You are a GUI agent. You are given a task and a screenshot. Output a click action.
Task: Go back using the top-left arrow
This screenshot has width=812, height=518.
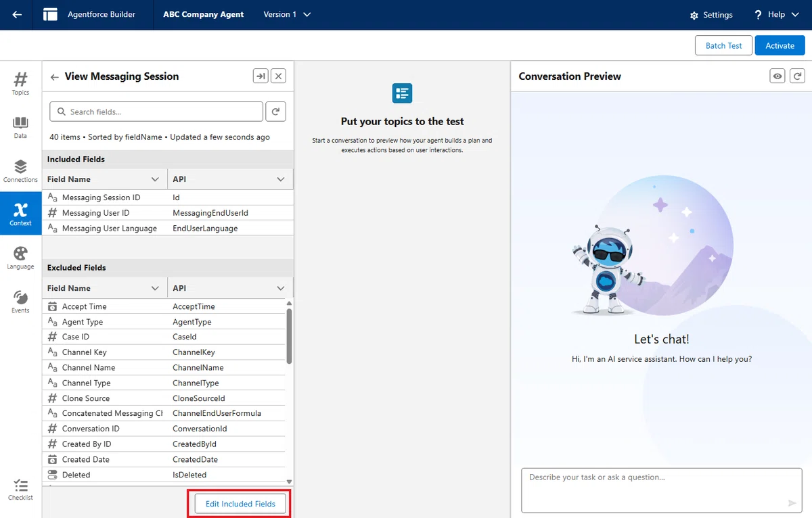pos(17,14)
